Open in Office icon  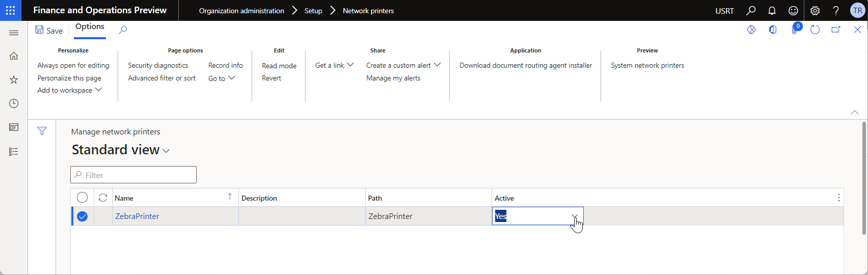(x=773, y=30)
